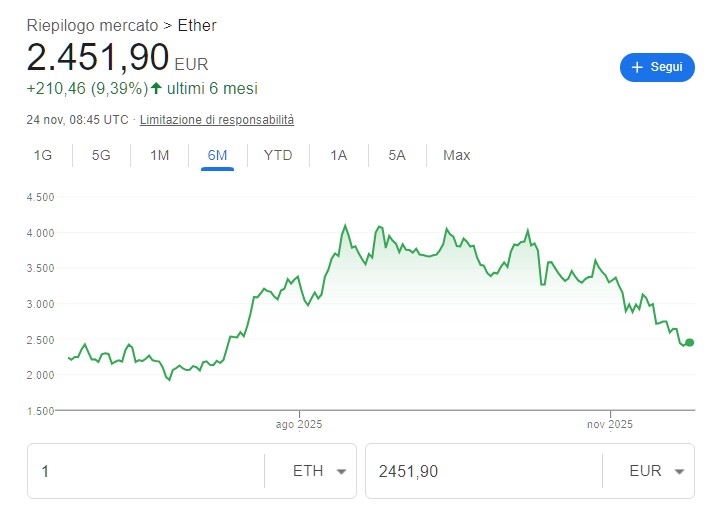Open the Limitazione di responsabilità link
The image size is (722, 512).
217,120
